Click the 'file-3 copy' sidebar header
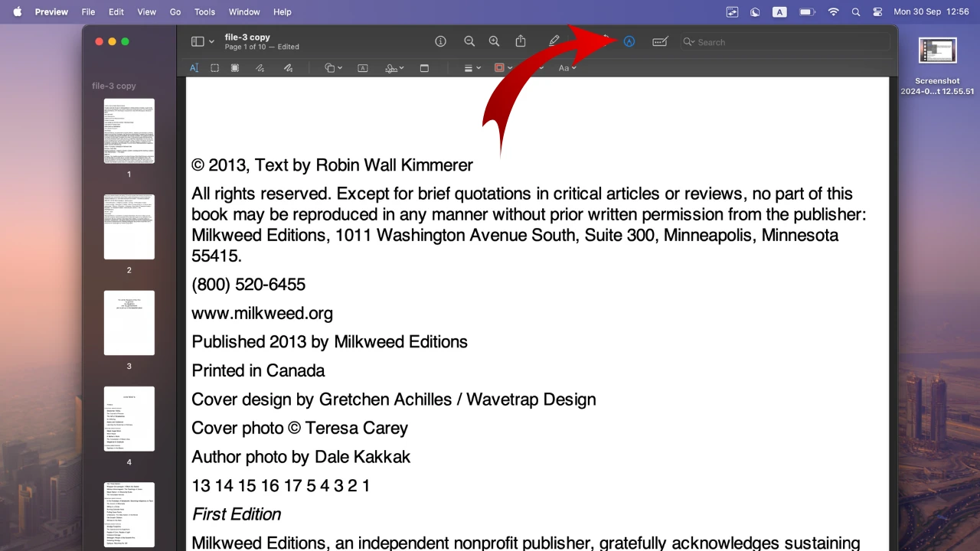Image resolution: width=980 pixels, height=551 pixels. (114, 86)
